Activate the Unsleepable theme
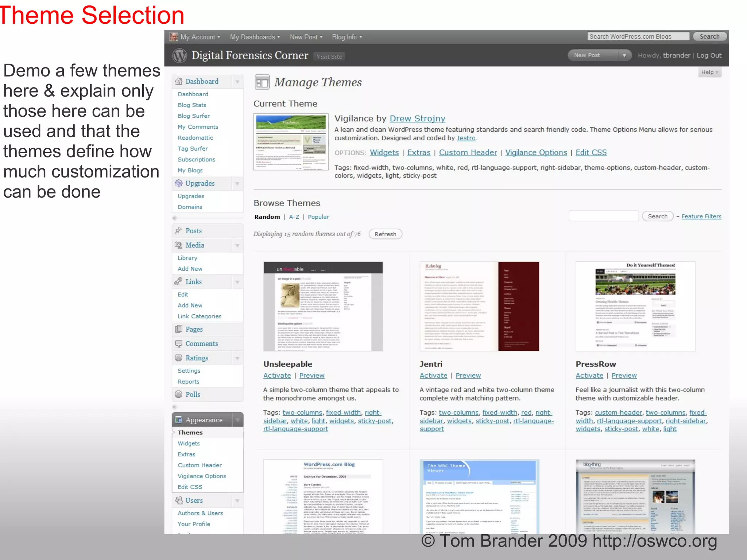The image size is (747, 560). [x=277, y=376]
